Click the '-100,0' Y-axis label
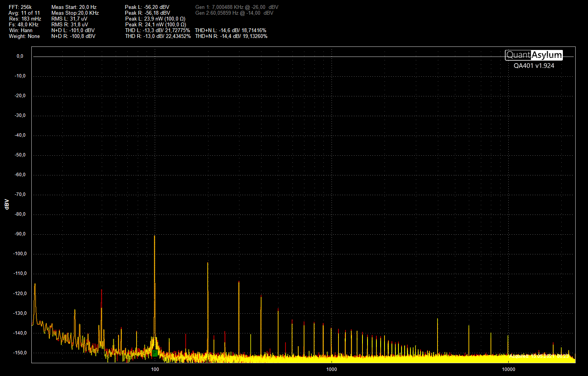 (20, 254)
